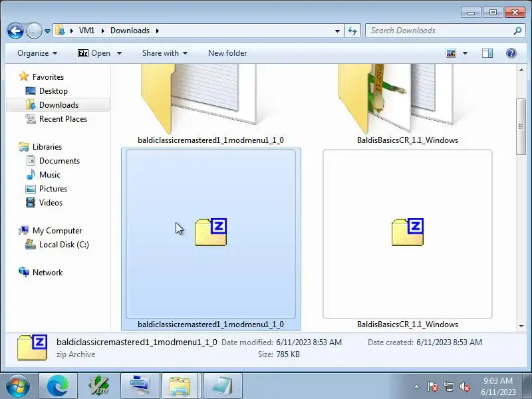Click the Date modified value in details pane

coord(309,342)
